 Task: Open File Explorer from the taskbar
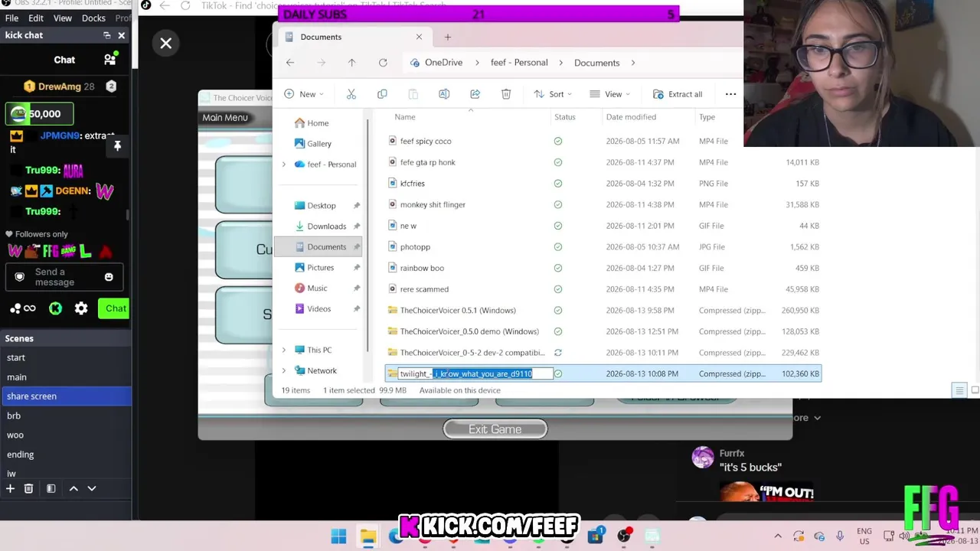(x=367, y=536)
